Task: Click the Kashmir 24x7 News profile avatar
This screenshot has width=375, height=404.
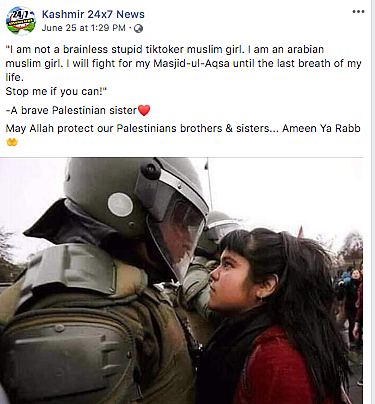Action: (x=21, y=21)
